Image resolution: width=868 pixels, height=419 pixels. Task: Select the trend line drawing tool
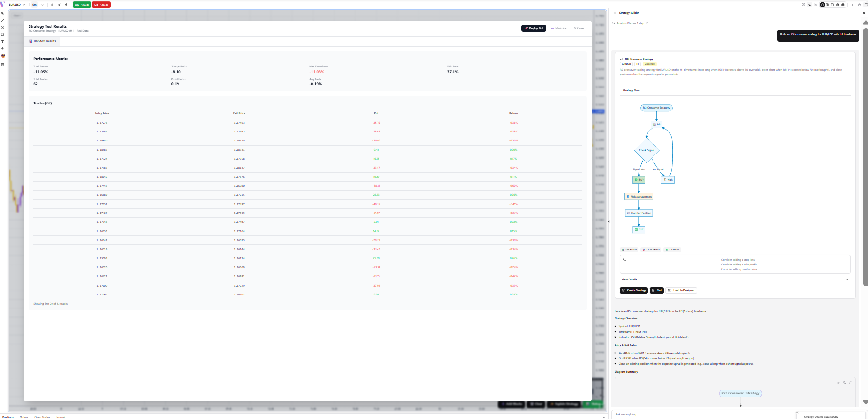pos(2,20)
